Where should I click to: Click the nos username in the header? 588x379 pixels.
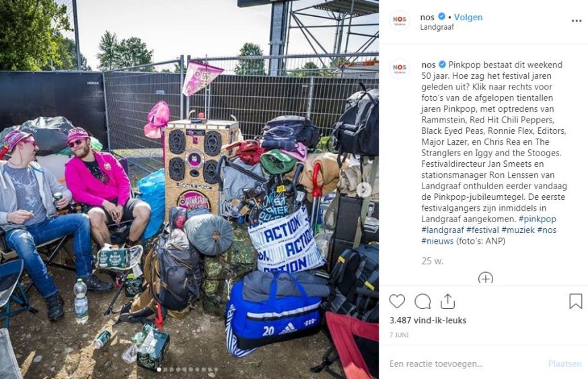[427, 18]
